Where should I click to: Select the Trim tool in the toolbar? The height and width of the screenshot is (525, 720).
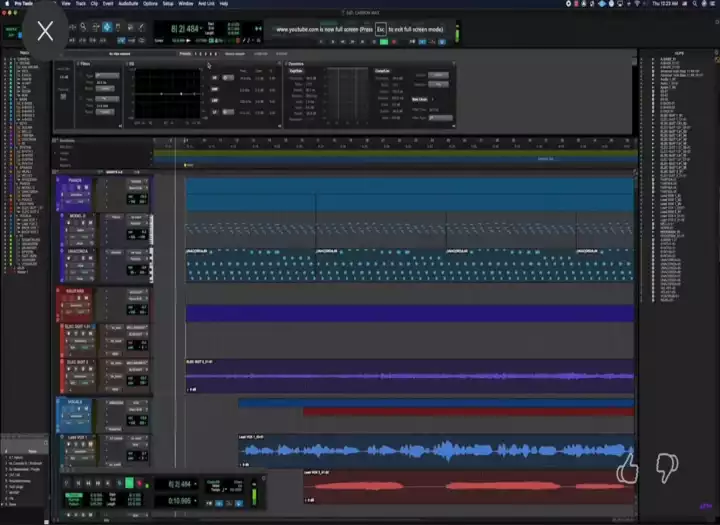coord(96,27)
